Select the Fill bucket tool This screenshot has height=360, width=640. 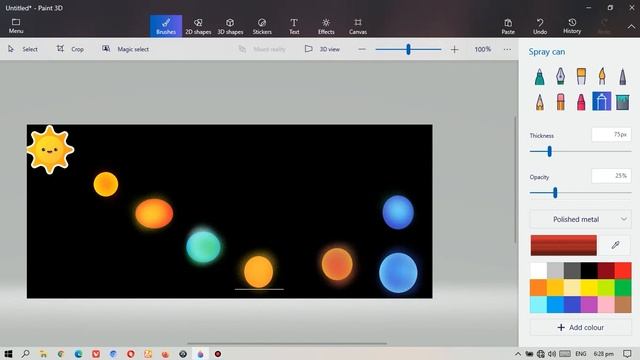click(622, 102)
